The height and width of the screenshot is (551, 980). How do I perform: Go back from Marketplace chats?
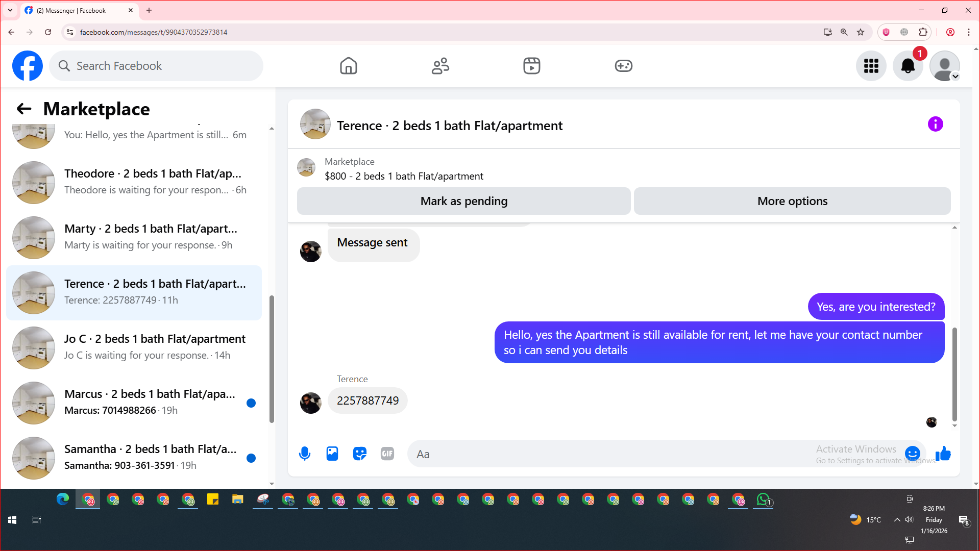click(24, 109)
